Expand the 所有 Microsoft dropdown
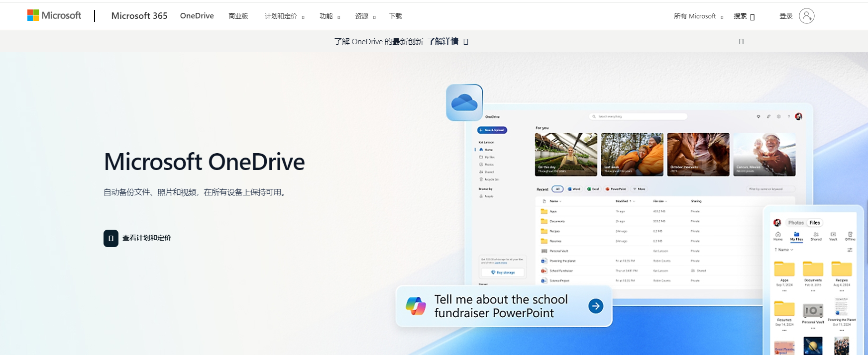The width and height of the screenshot is (868, 355). pos(698,16)
